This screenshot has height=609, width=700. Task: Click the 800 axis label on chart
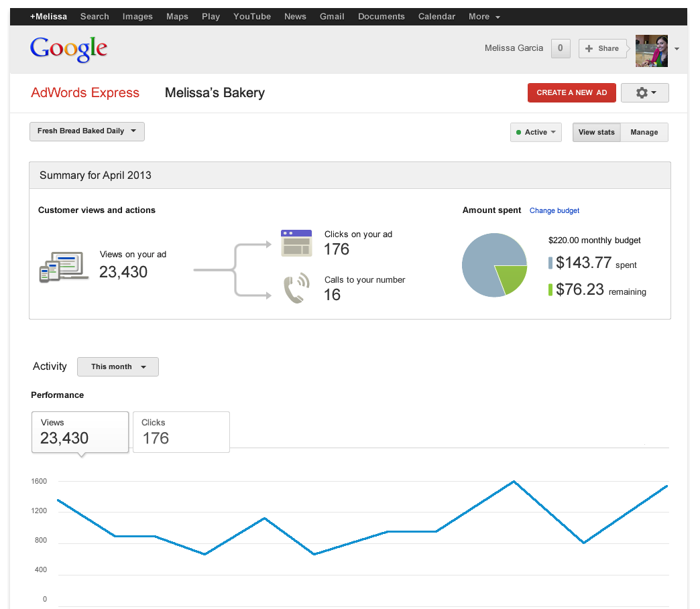(x=41, y=540)
